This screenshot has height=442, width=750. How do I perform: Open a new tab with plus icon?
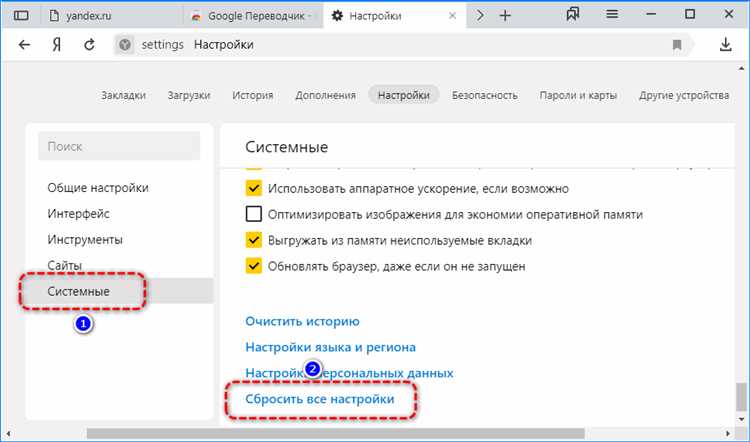[x=505, y=16]
